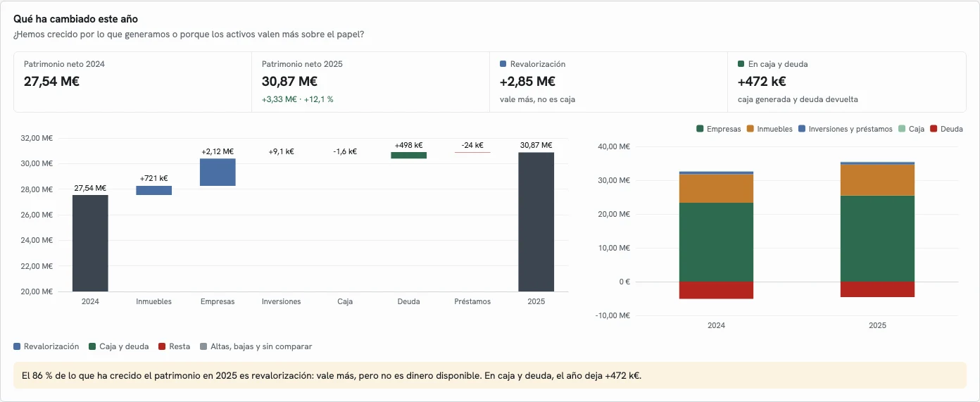The width and height of the screenshot is (980, 402).
Task: Click the 32,00 M€ axis label on waterfall chart
Action: pyautogui.click(x=37, y=138)
